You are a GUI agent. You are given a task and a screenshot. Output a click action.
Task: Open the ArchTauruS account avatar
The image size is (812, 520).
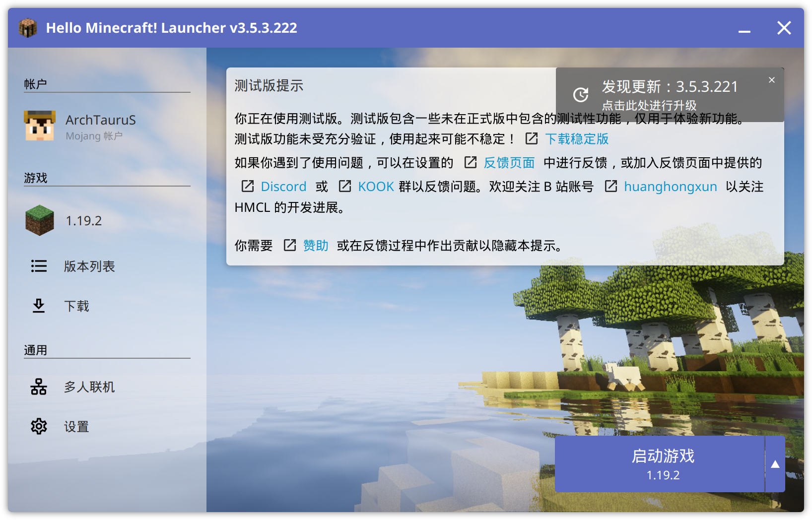point(39,126)
